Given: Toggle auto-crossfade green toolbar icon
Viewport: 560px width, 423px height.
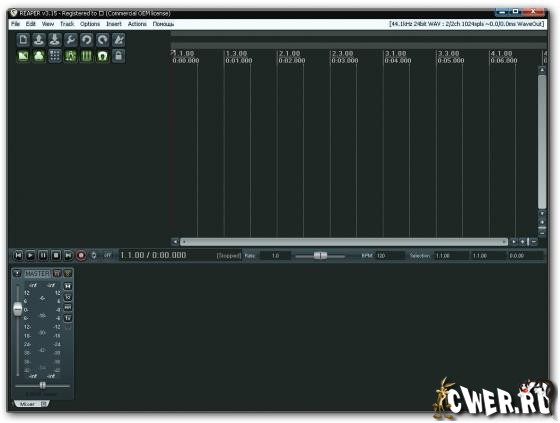Looking at the screenshot, I should pyautogui.click(x=23, y=56).
